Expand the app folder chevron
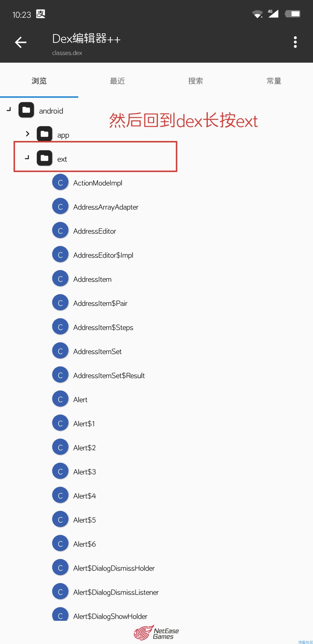 pyautogui.click(x=28, y=134)
